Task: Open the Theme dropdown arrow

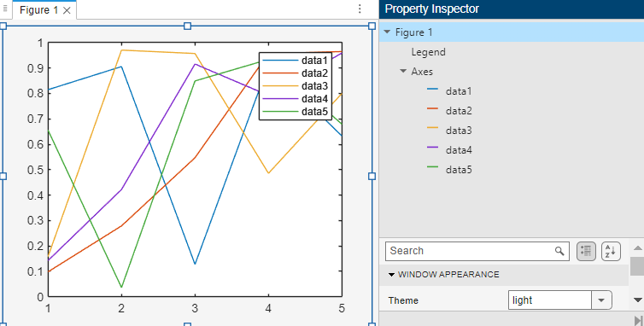Action: [x=601, y=300]
